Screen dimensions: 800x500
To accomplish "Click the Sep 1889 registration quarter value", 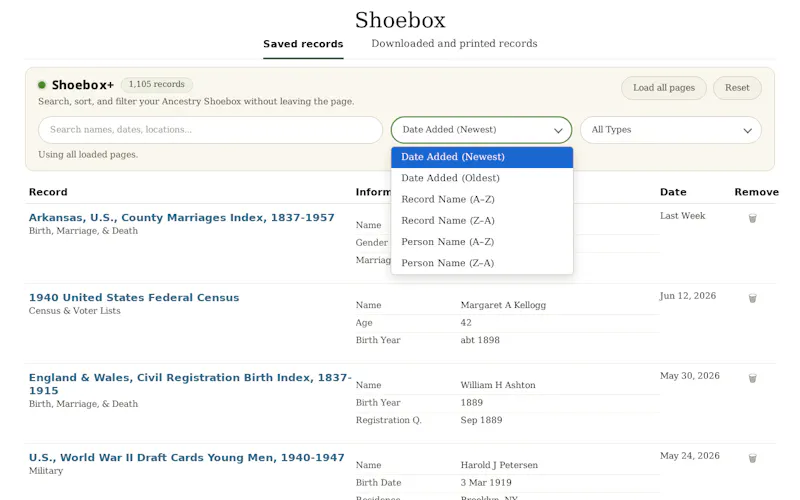I will [481, 420].
